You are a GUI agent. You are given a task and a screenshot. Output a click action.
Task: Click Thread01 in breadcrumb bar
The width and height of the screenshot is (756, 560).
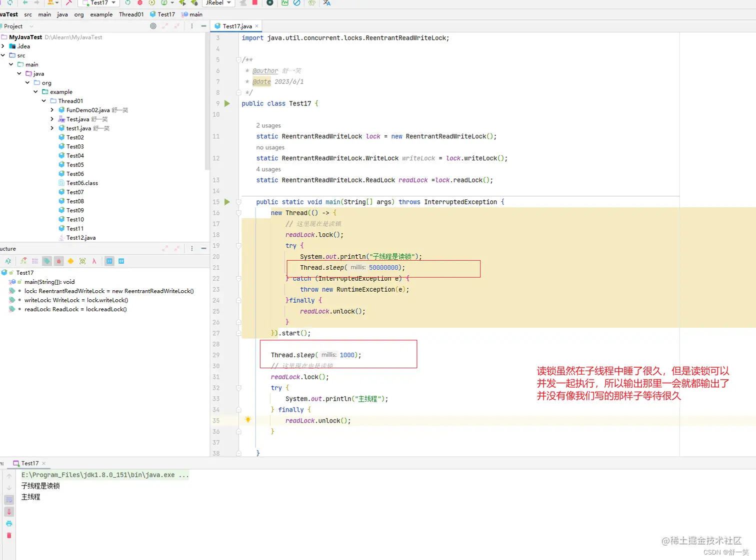tap(131, 14)
